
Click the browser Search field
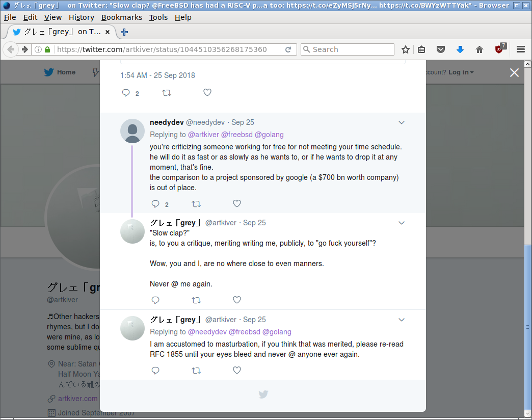348,49
